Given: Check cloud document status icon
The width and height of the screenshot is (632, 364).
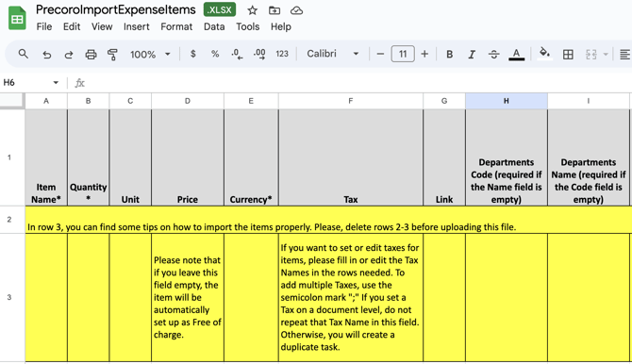Looking at the screenshot, I should coord(296,10).
